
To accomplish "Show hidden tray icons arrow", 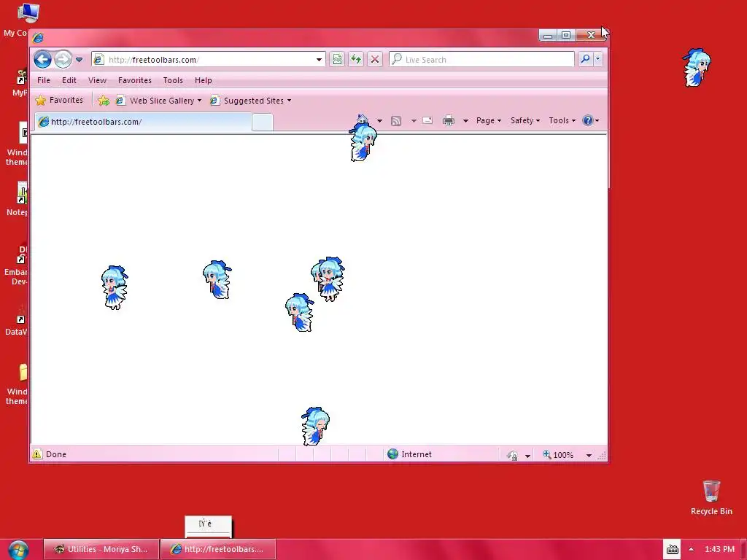I will 691,549.
